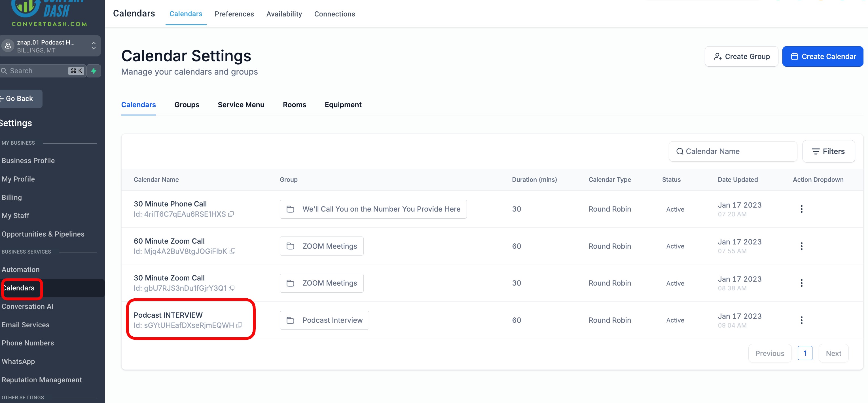Switch to the Service Menu tab
The image size is (868, 403).
pos(241,105)
